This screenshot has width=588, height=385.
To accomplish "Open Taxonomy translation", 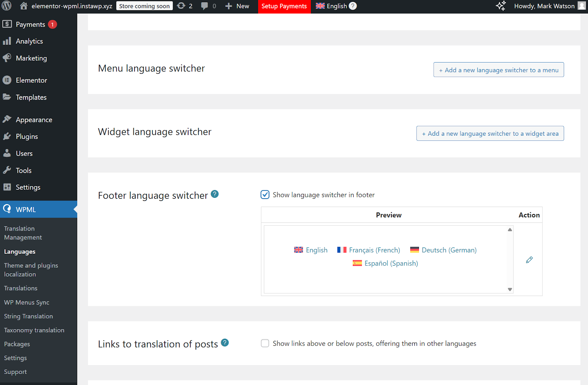I will [34, 330].
